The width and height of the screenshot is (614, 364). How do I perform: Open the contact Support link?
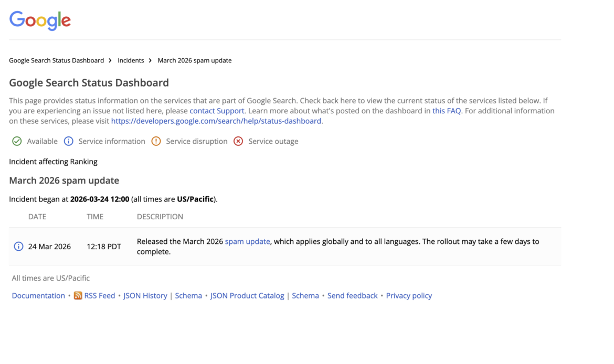click(x=217, y=111)
